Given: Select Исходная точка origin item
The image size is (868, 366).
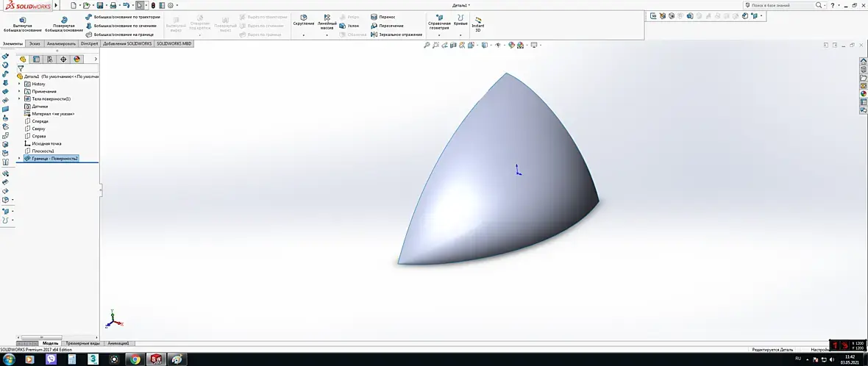Looking at the screenshot, I should pos(43,144).
